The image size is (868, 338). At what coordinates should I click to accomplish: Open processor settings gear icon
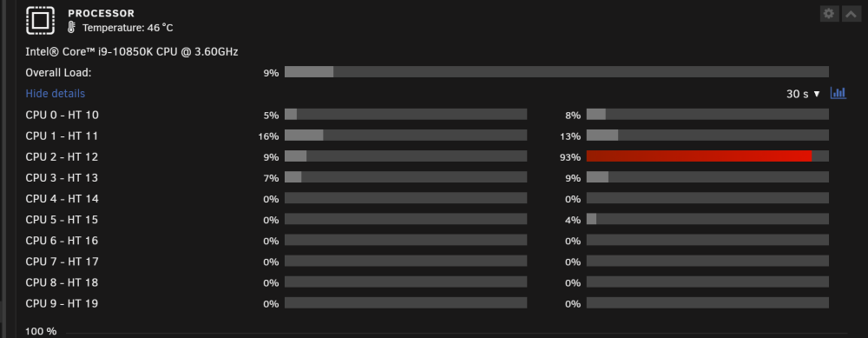coord(829,14)
